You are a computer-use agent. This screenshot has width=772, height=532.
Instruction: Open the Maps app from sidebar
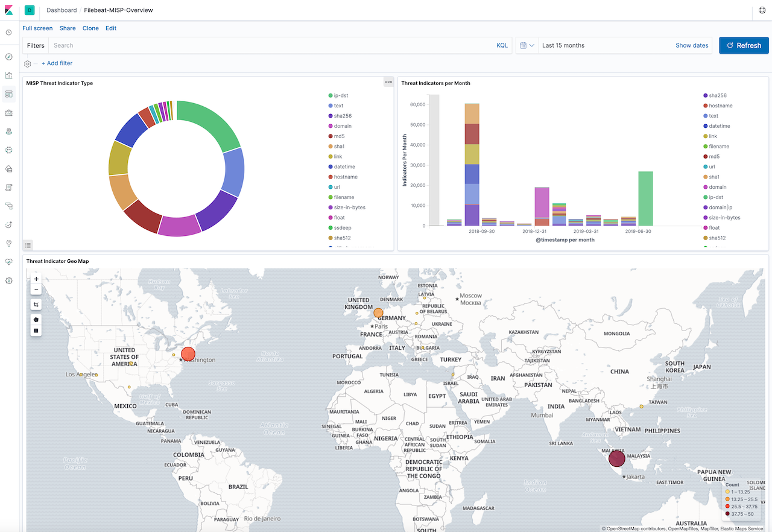pyautogui.click(x=8, y=131)
